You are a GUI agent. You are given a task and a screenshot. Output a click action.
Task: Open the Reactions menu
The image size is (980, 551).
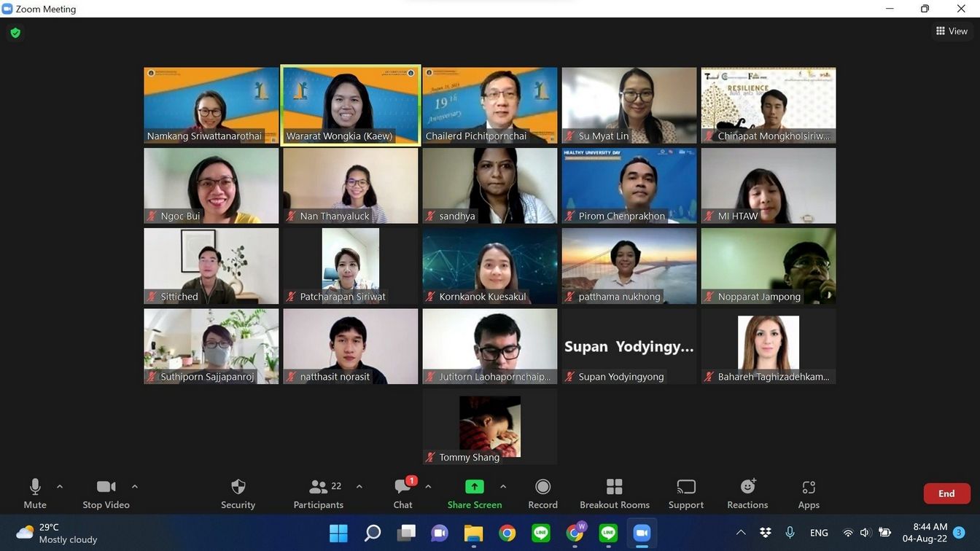747,493
